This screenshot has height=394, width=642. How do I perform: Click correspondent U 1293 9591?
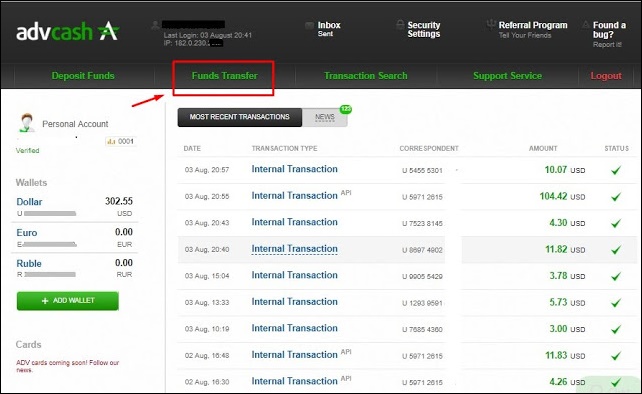(x=422, y=303)
